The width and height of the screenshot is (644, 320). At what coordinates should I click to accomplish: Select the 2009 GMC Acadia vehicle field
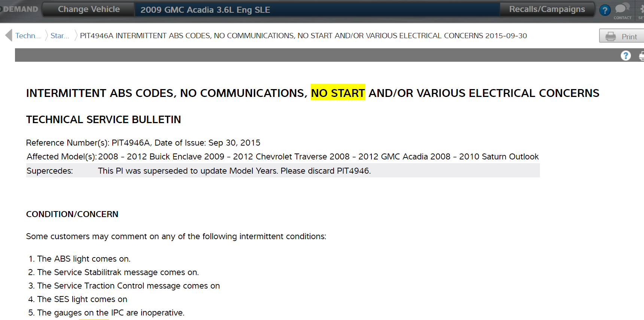(317, 10)
